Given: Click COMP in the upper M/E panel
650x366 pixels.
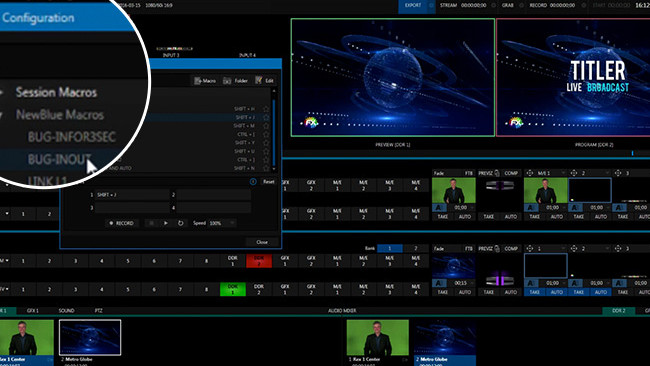Looking at the screenshot, I should pyautogui.click(x=511, y=173).
